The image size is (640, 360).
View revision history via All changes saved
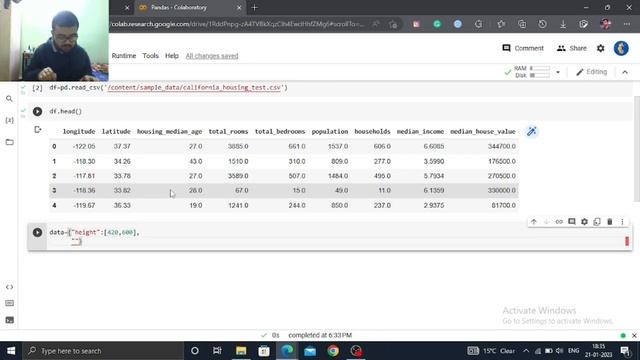pos(212,56)
